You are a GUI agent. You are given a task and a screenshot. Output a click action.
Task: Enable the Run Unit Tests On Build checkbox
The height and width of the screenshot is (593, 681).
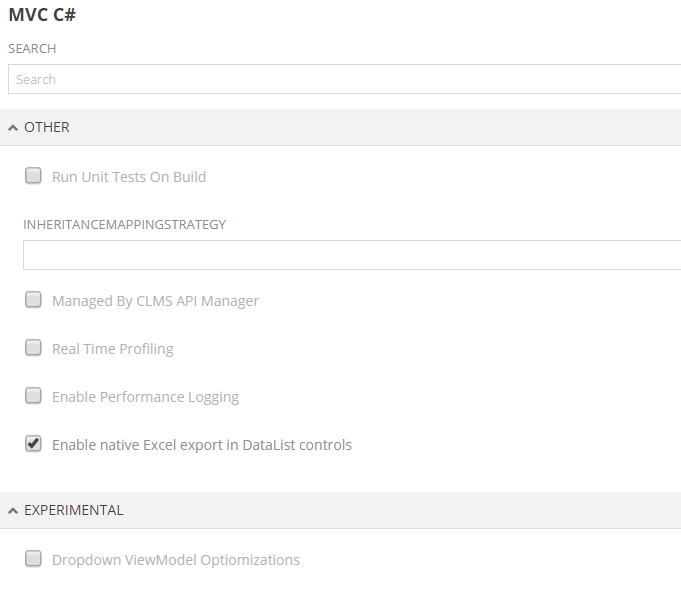point(34,176)
